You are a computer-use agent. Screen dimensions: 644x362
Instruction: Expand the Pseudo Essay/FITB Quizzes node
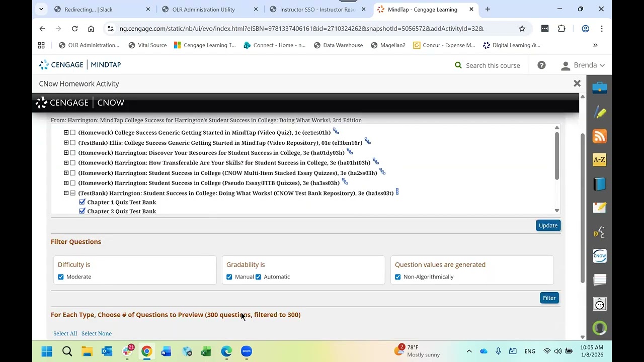66,183
